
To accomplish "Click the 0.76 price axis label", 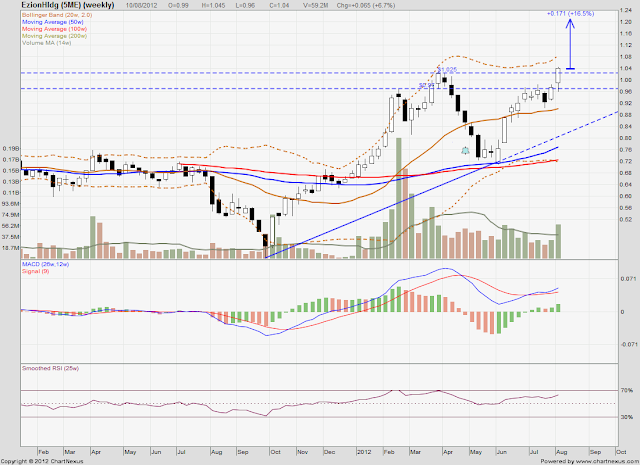I will [626, 150].
